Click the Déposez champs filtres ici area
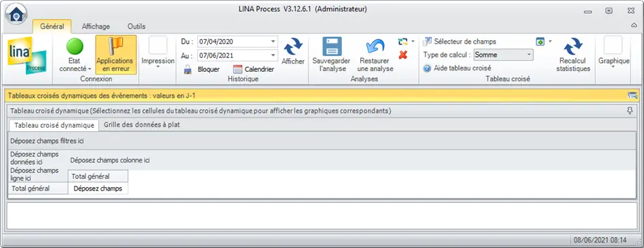Image resolution: width=644 pixels, height=248 pixels. 321,141
